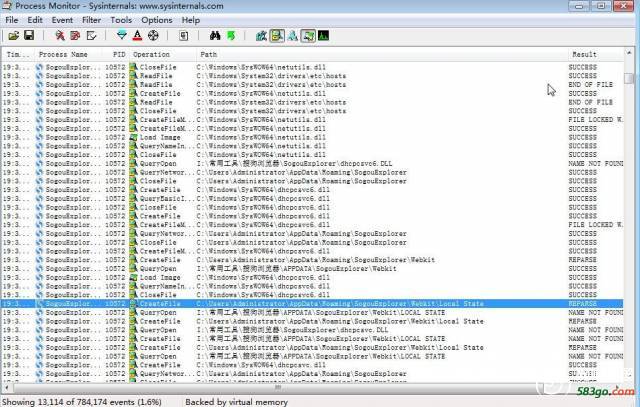Open the Filter menu
This screenshot has height=407, width=640.
(x=91, y=20)
